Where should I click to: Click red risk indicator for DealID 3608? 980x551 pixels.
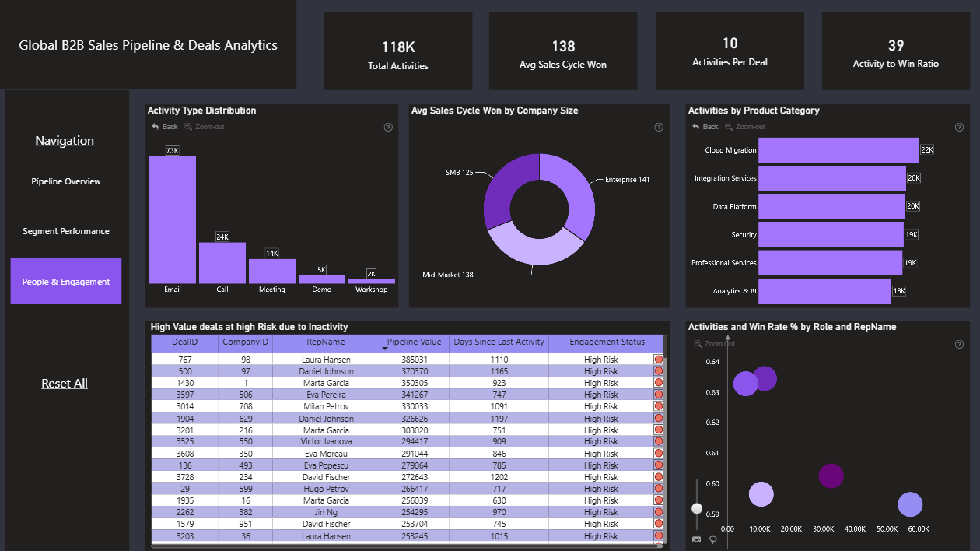coord(659,454)
